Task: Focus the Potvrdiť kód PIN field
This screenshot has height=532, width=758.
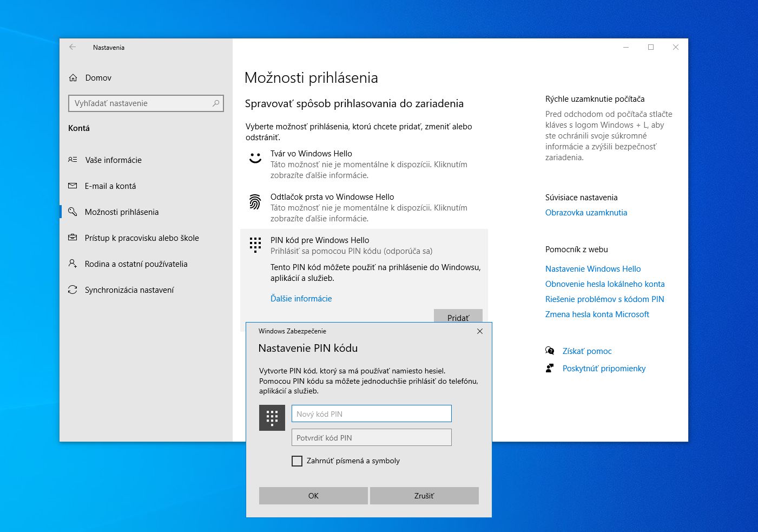Action: 372,437
